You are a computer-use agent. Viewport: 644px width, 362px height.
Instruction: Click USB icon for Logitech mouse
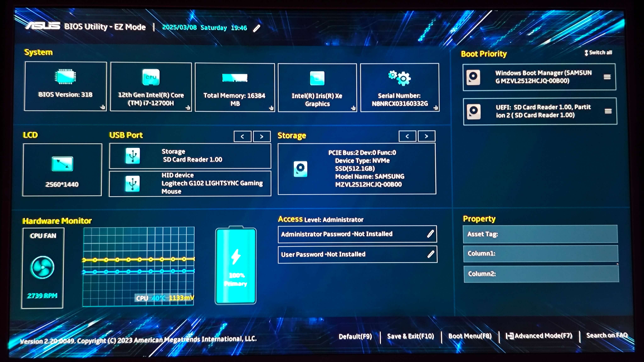(x=133, y=184)
